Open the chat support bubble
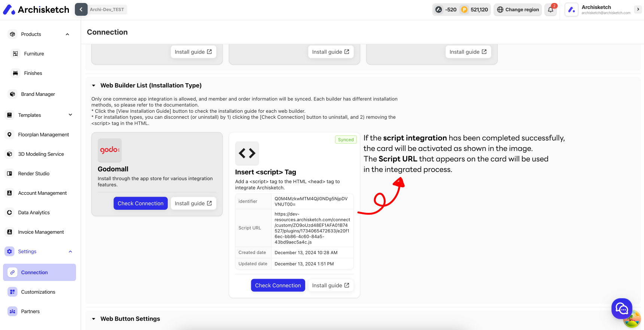 click(622, 309)
